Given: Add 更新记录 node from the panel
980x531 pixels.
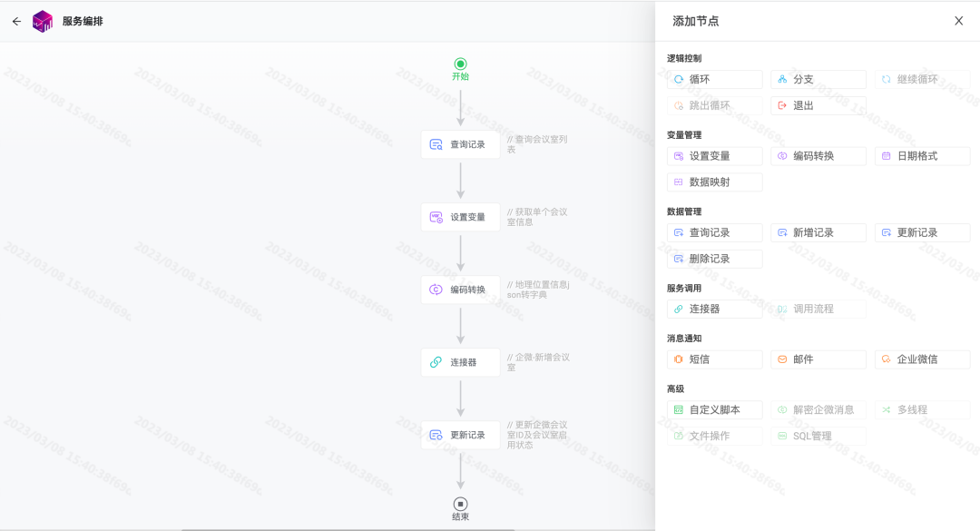Looking at the screenshot, I should (923, 232).
